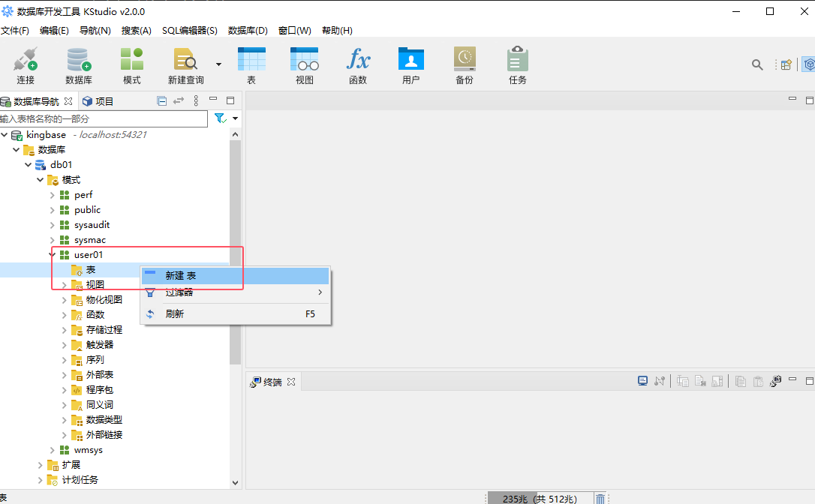Click the Open Perspective icon

coord(786,64)
